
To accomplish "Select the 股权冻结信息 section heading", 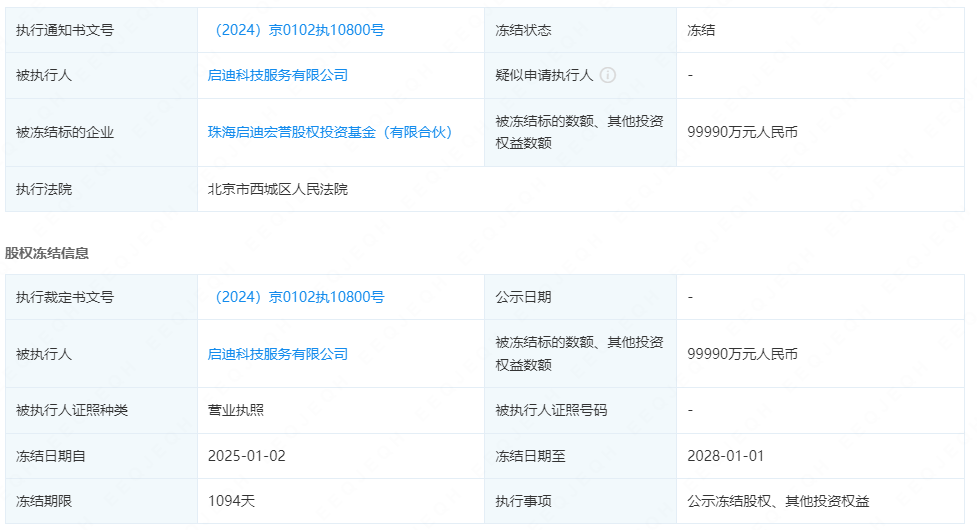I will coord(47,253).
